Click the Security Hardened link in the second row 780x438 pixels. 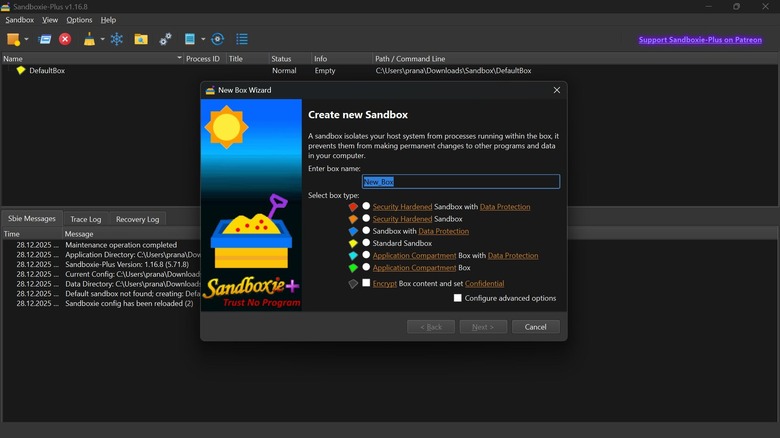[402, 219]
